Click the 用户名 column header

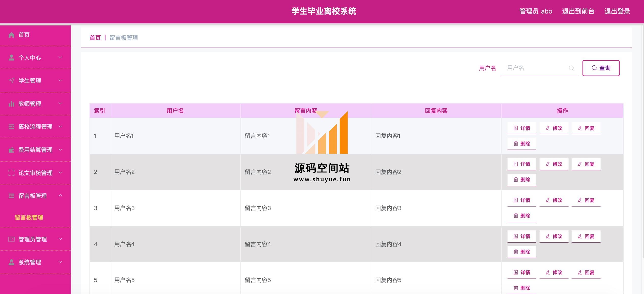[175, 111]
